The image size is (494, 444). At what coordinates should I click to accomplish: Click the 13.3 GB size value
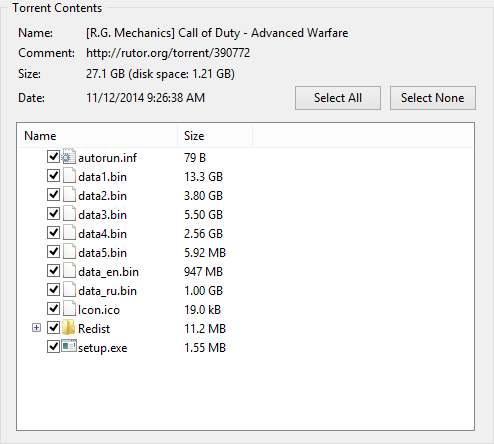pyautogui.click(x=203, y=177)
